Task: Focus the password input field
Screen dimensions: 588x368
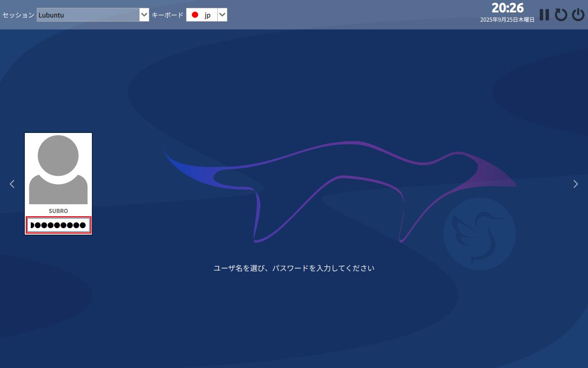Action: click(58, 225)
